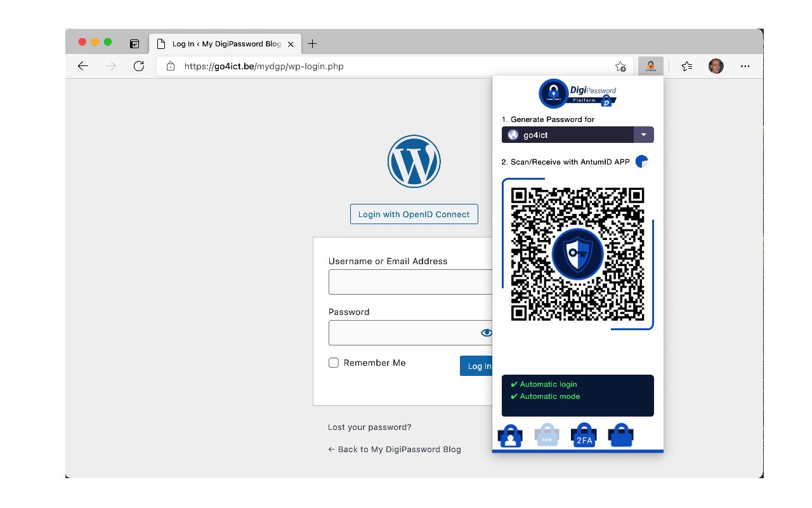Add page to favorites star icon
Image resolution: width=812 pixels, height=508 pixels.
point(620,66)
